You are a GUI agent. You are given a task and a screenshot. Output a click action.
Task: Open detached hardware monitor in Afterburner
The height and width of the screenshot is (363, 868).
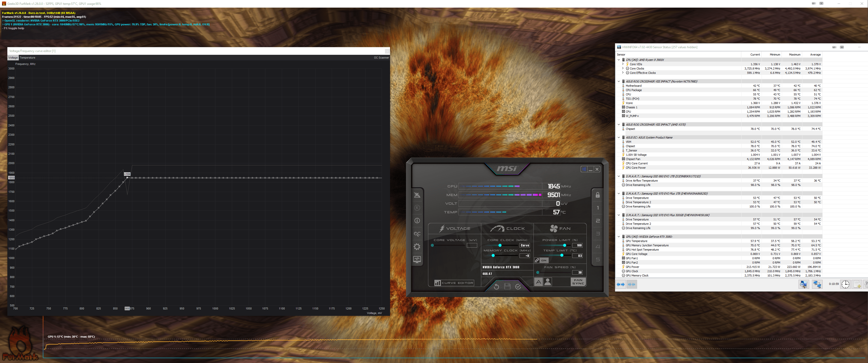417,260
